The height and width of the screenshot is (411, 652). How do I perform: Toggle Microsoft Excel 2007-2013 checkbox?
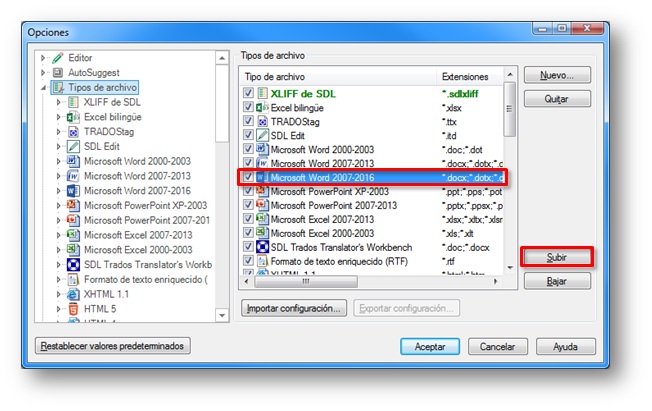[x=248, y=219]
